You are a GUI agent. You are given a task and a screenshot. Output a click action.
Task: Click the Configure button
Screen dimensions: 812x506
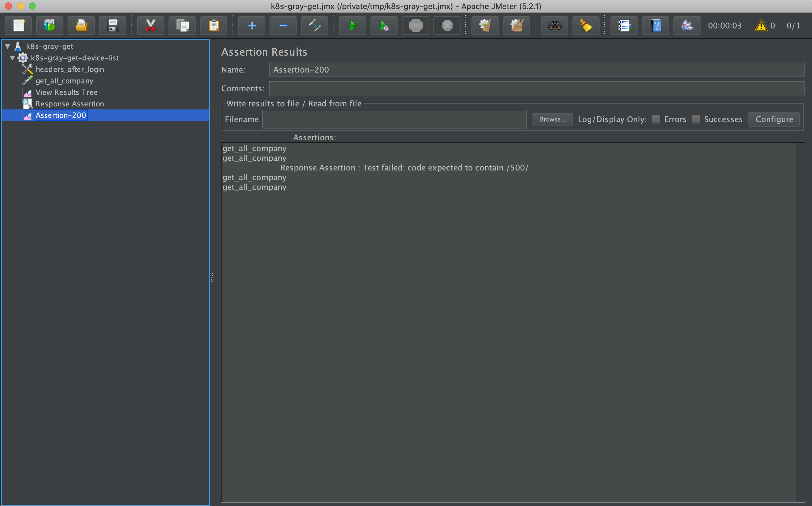click(774, 119)
